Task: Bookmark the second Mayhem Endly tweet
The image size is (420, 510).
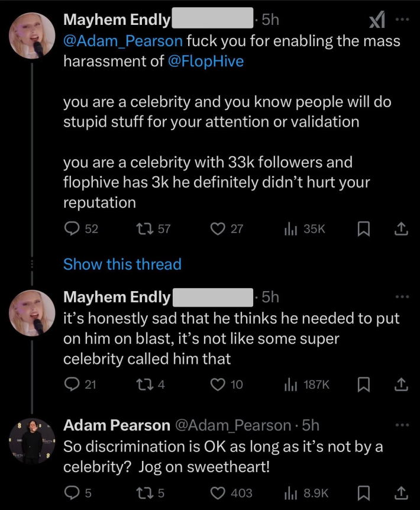Action: point(363,384)
